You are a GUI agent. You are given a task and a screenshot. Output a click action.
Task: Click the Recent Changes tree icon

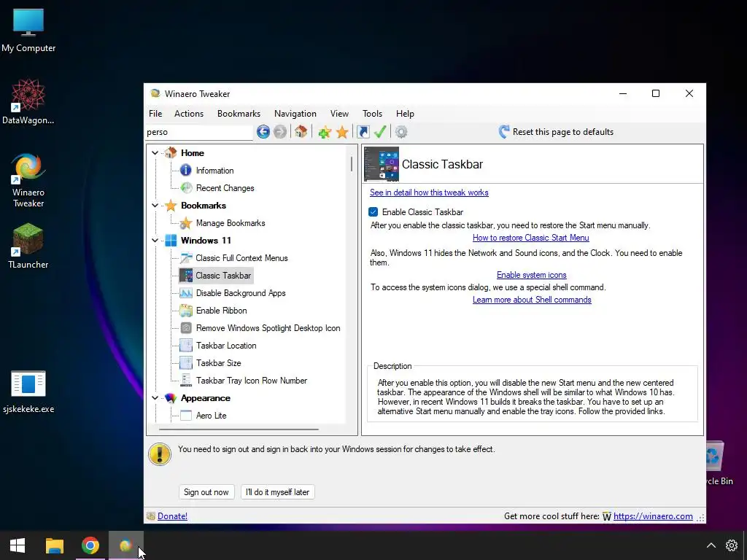[186, 188]
